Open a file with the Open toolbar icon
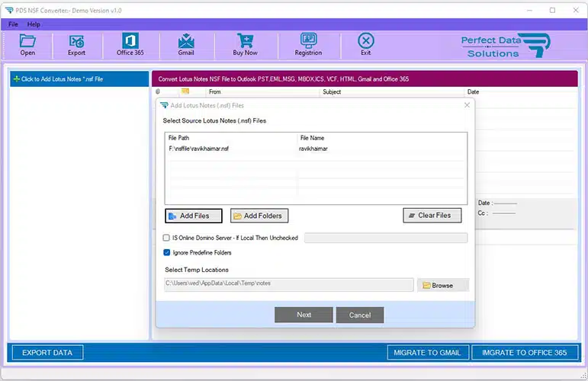Viewport: 588px width, 381px height. pos(27,45)
